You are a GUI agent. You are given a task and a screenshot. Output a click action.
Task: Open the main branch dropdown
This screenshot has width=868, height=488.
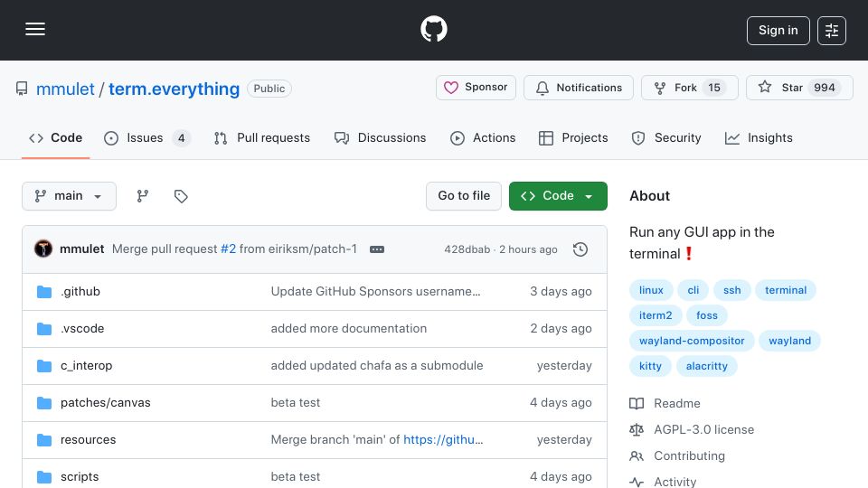(x=70, y=196)
